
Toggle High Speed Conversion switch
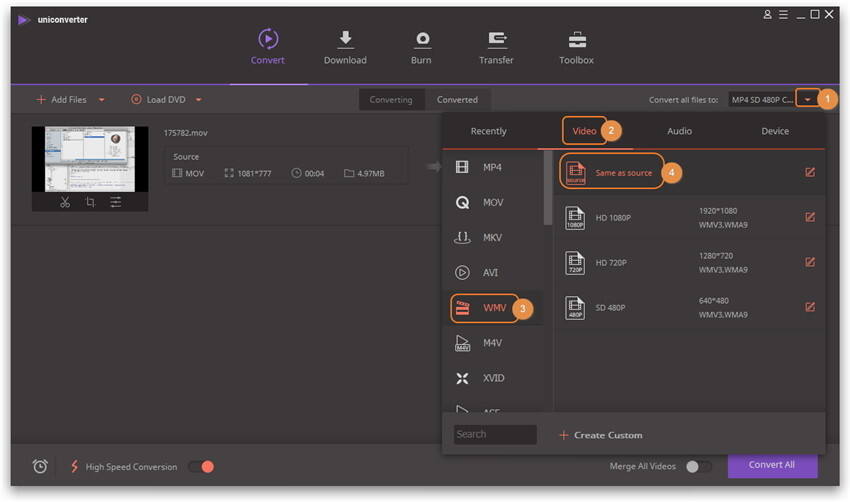point(201,467)
